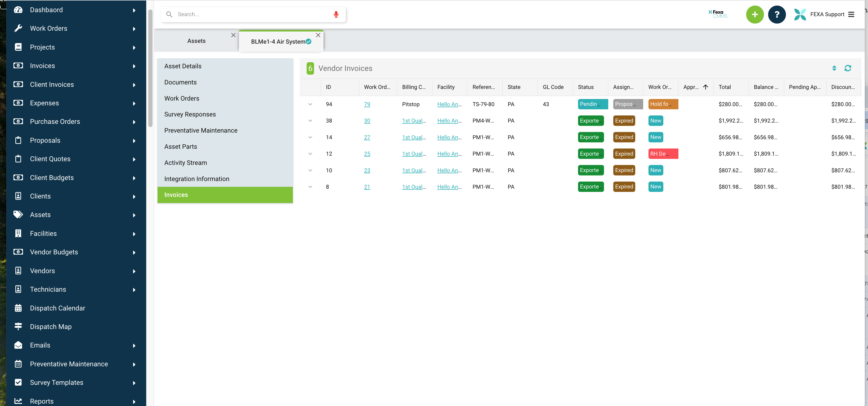
Task: Expand invoice row 94 details
Action: [310, 104]
